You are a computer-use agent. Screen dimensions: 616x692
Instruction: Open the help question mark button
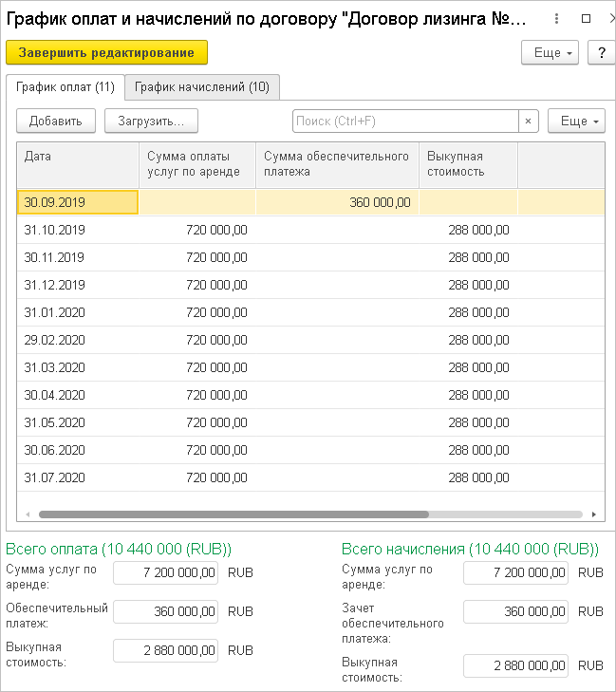tap(602, 52)
